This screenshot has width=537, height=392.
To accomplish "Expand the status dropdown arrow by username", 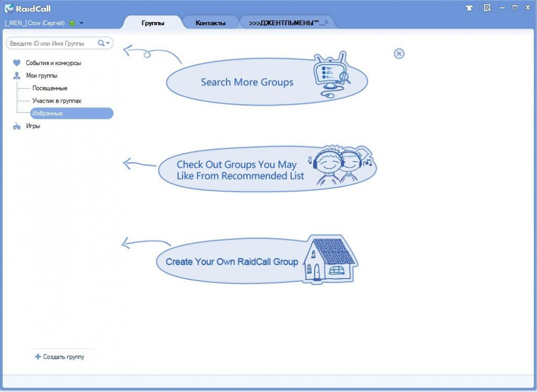I will coord(82,23).
